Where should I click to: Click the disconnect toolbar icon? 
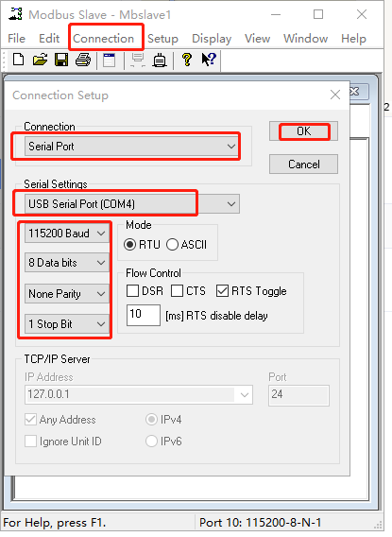(x=160, y=61)
